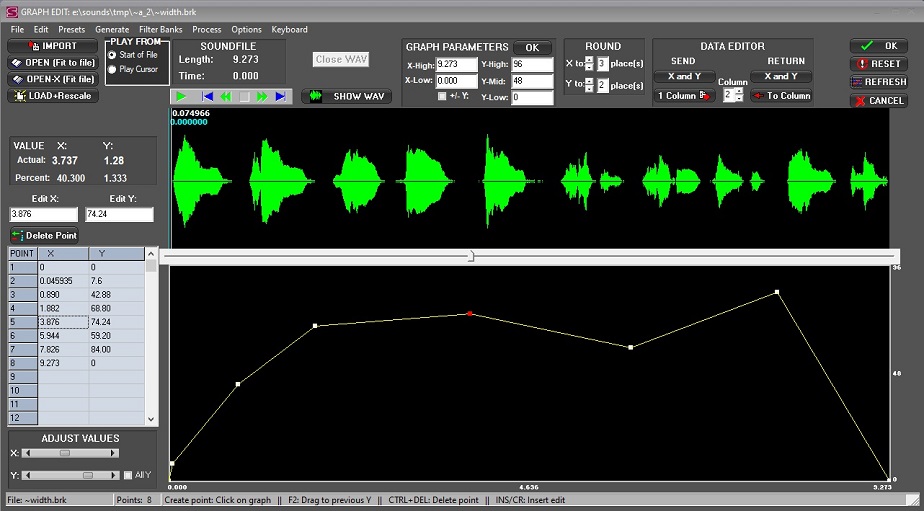This screenshot has width=924, height=511.
Task: Open the Filter Banks menu
Action: point(160,29)
